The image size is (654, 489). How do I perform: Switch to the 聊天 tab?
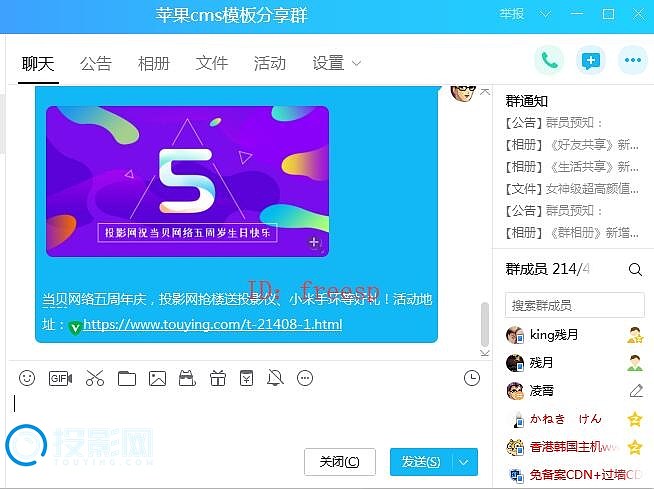38,64
